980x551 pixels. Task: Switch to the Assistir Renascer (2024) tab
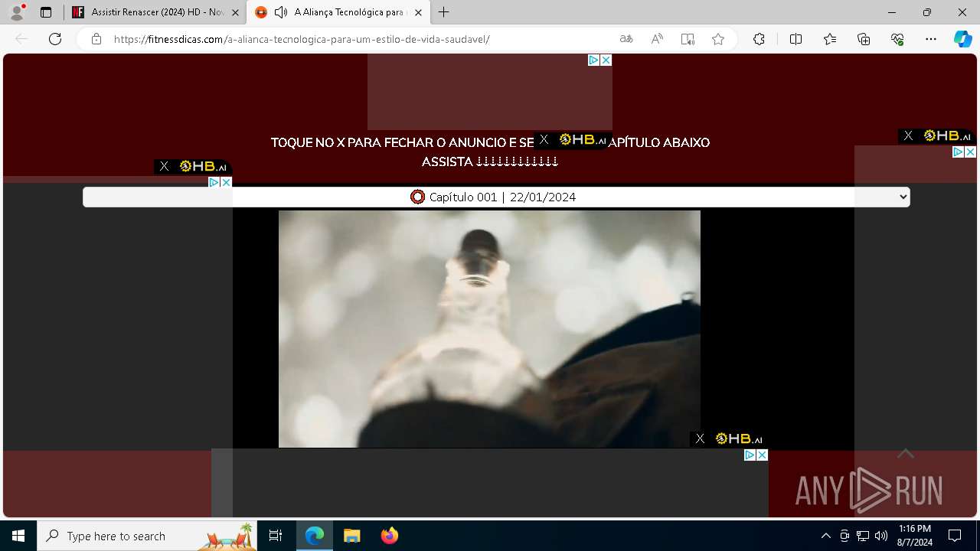point(156,12)
